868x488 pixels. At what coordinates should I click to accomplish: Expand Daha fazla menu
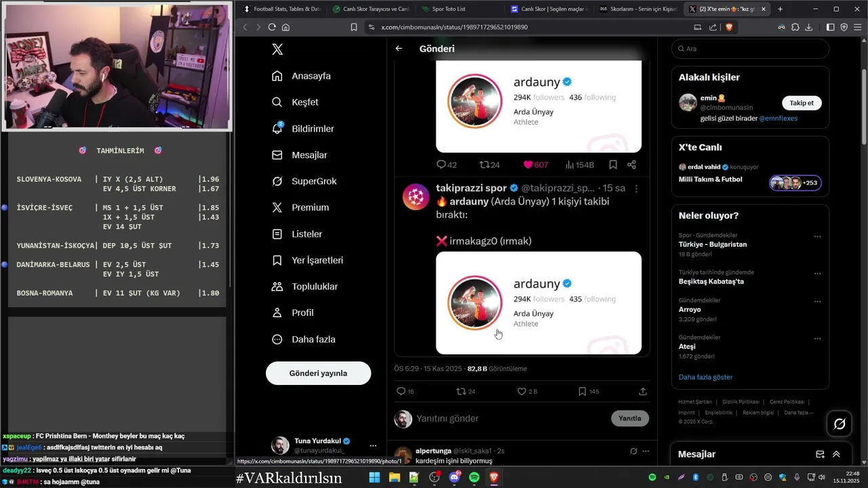click(x=303, y=339)
